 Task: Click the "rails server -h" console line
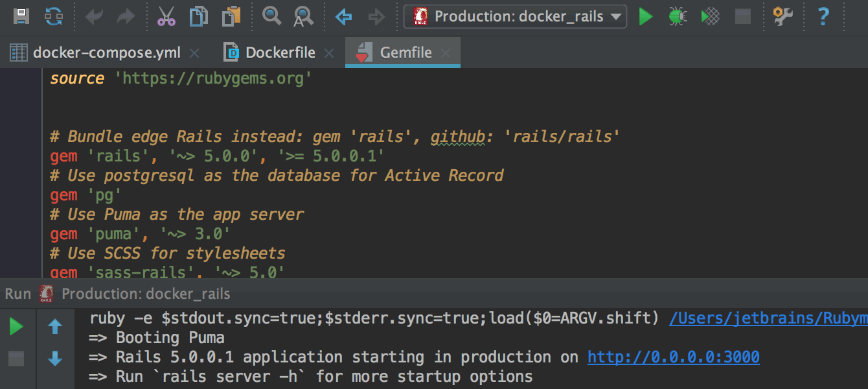311,377
